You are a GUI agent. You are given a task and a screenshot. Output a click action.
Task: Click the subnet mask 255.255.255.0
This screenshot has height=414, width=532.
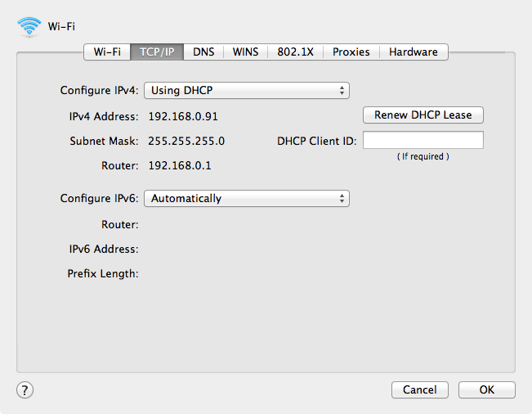click(186, 141)
